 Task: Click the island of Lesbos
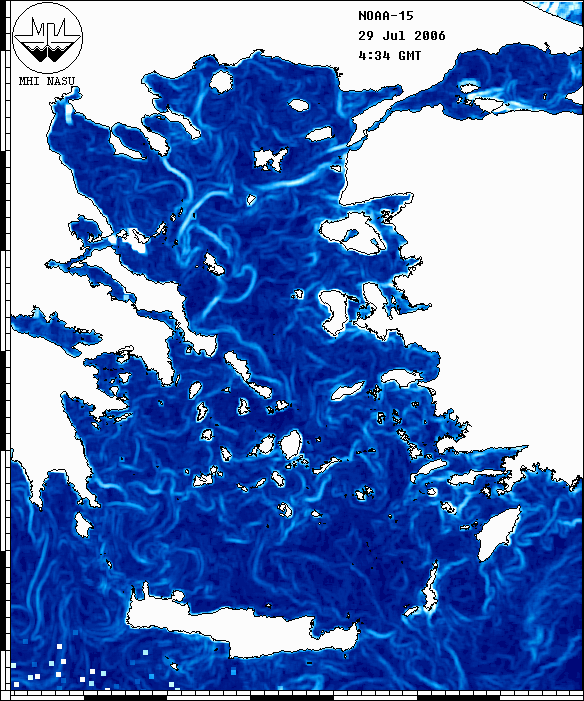(x=353, y=232)
